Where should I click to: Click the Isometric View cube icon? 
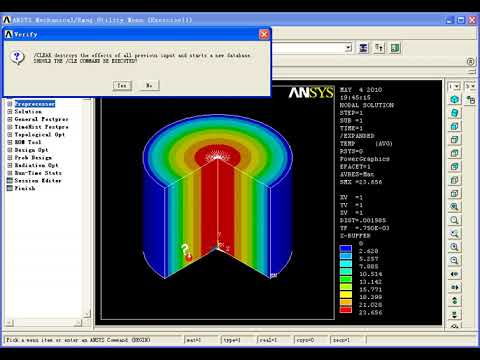pos(454,99)
